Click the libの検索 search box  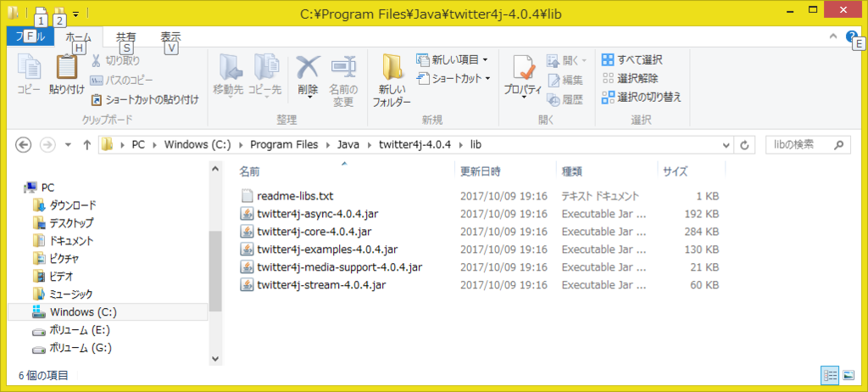(x=808, y=145)
